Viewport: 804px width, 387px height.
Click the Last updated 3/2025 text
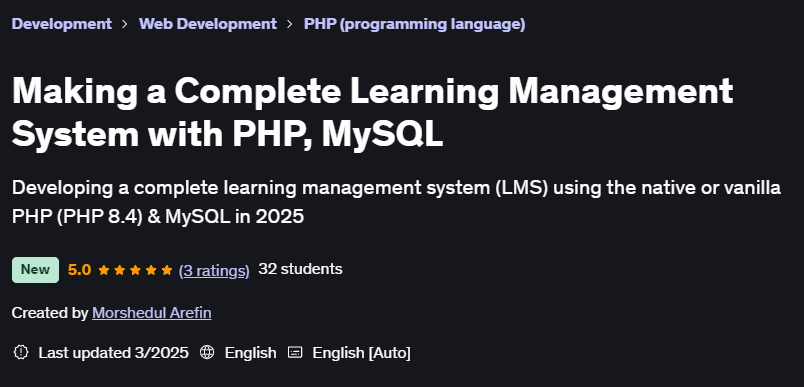coord(113,353)
